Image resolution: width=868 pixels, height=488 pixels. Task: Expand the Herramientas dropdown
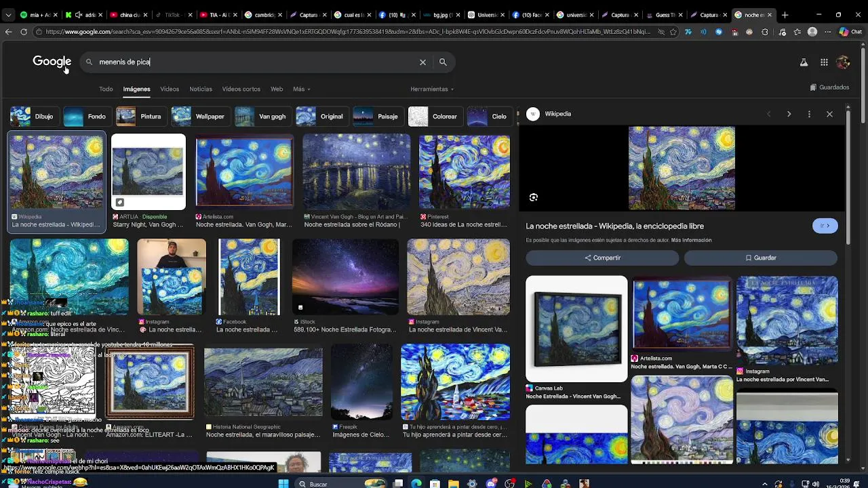click(432, 89)
